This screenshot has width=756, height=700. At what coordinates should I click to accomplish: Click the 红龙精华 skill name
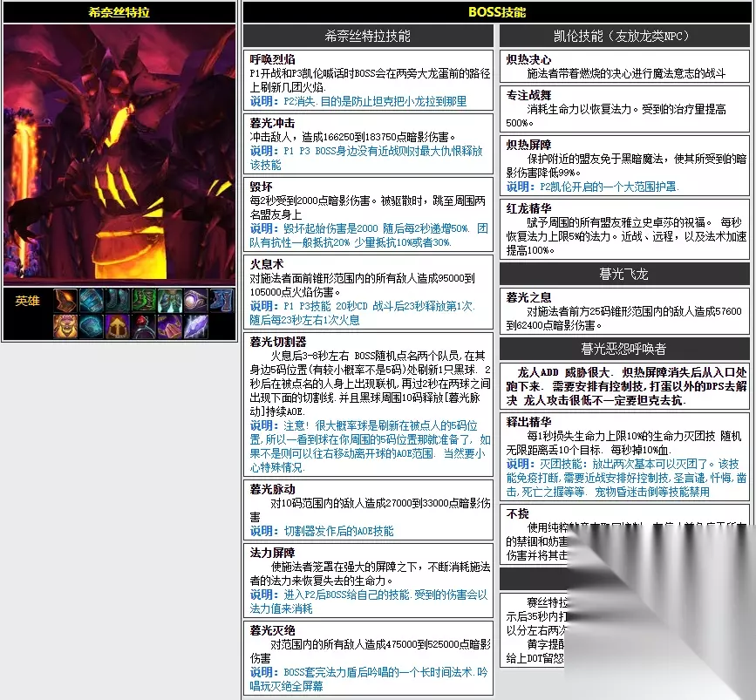(529, 208)
